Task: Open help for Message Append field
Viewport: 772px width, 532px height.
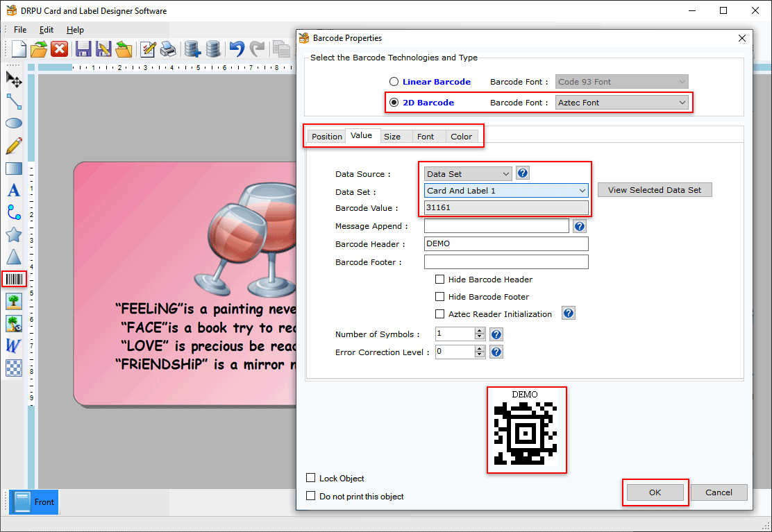Action: pyautogui.click(x=580, y=226)
